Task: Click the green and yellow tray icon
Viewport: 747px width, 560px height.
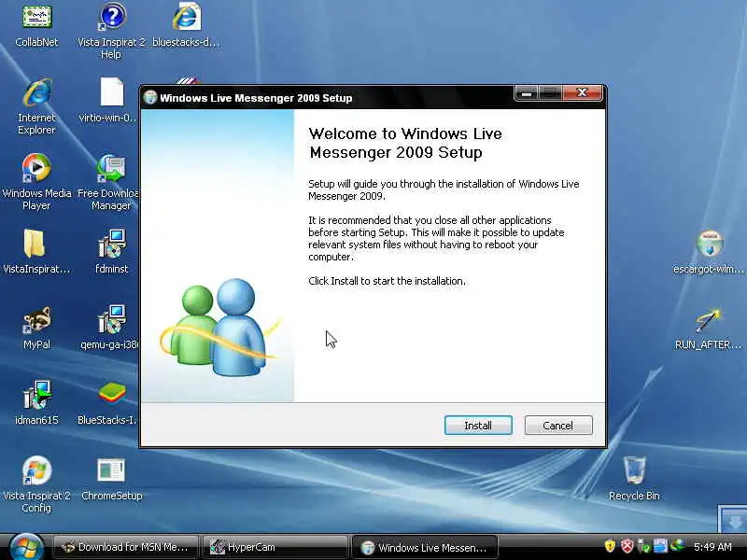Action: point(678,545)
